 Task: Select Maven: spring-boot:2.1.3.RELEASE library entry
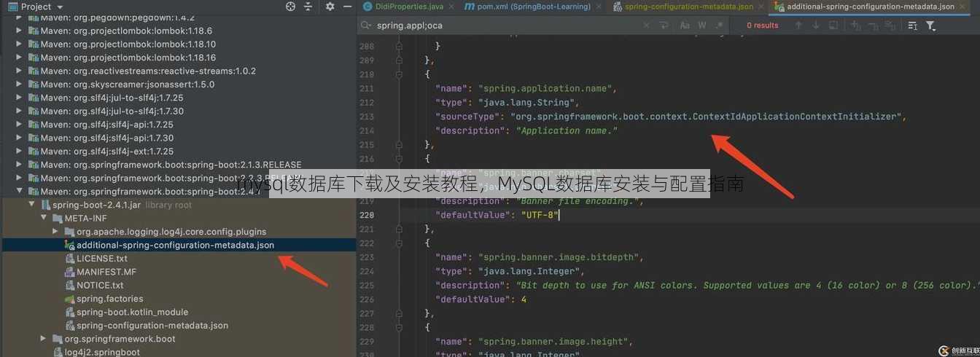pos(171,165)
